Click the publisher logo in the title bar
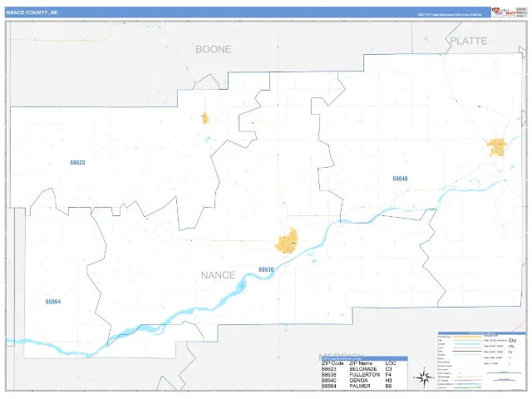 tap(504, 12)
